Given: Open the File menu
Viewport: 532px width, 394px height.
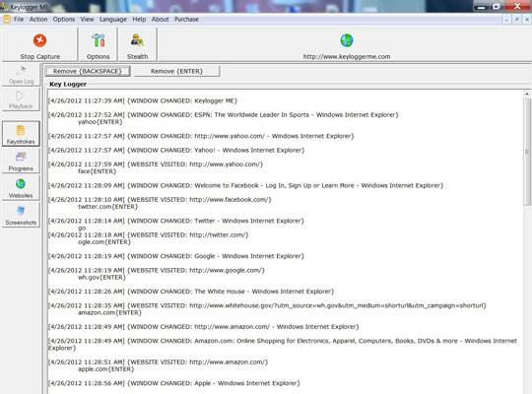Looking at the screenshot, I should tap(19, 20).
